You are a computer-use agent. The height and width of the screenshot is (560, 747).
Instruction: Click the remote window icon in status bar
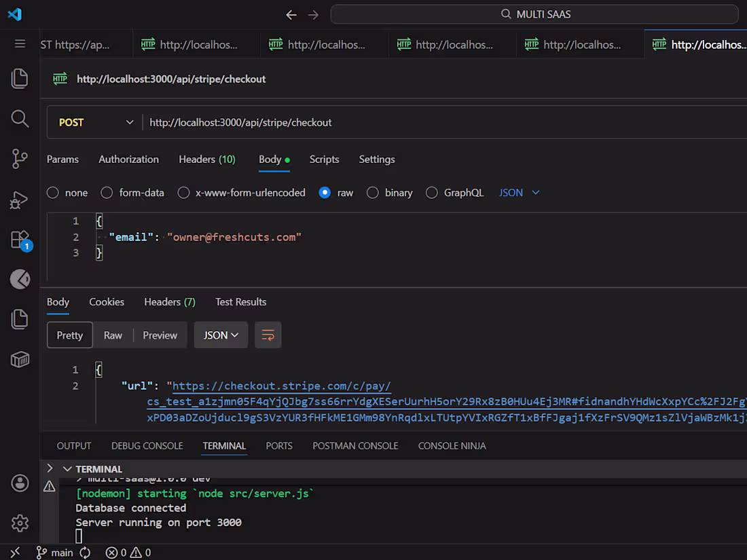point(15,553)
